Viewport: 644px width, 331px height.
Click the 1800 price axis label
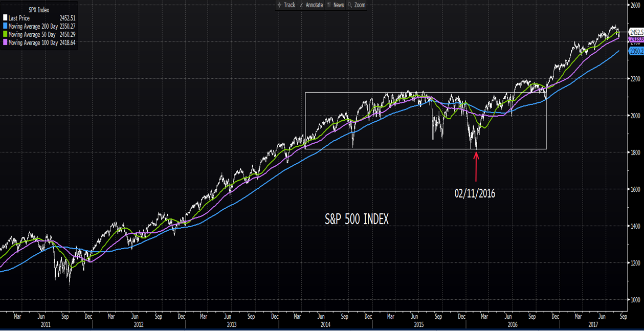635,152
